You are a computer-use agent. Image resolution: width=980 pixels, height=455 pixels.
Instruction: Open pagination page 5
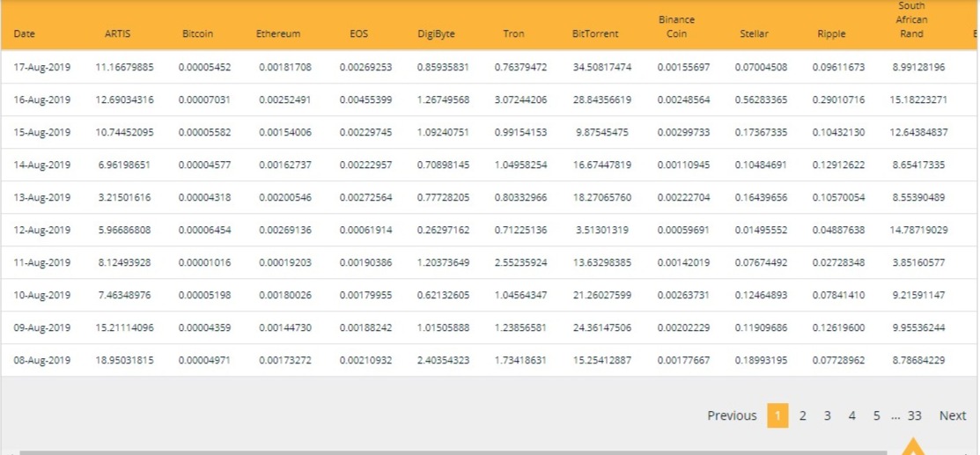tap(876, 415)
